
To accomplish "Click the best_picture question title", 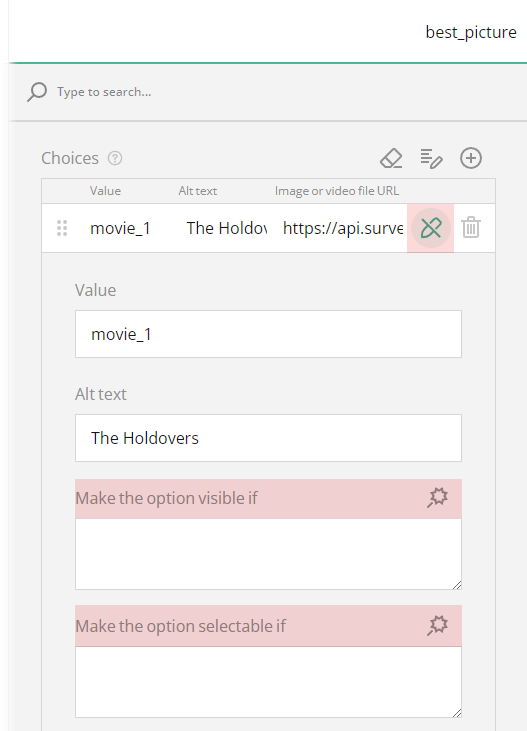I will [471, 32].
